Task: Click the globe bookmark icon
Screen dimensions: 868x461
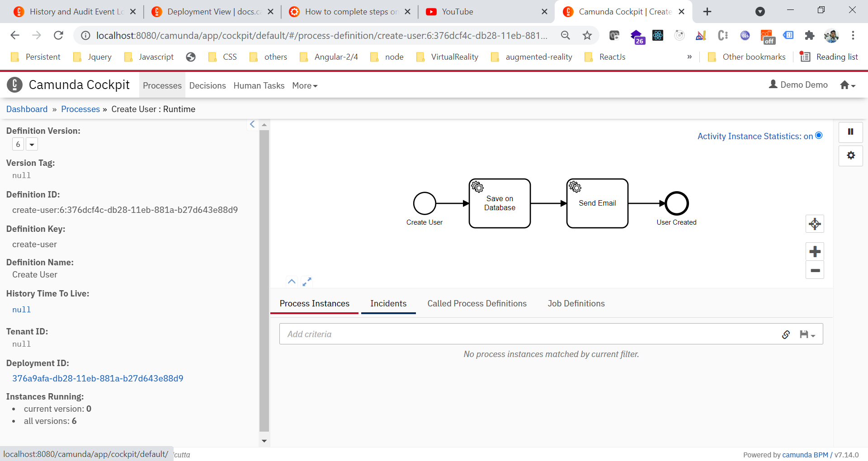Action: [191, 57]
